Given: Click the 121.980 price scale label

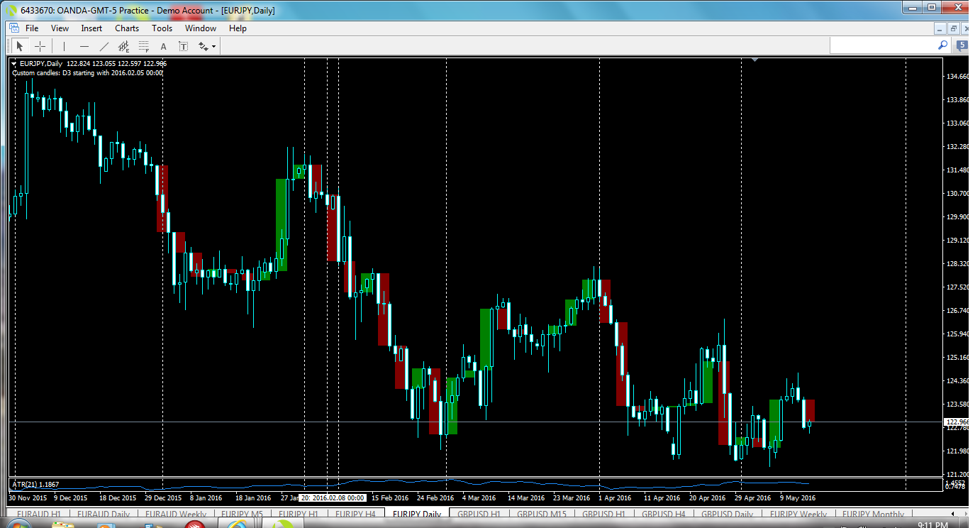Looking at the screenshot, I should pos(957,451).
